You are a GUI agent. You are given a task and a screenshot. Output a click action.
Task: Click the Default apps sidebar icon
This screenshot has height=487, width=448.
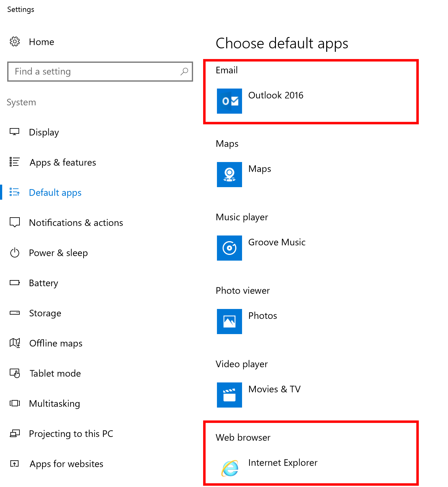click(14, 192)
